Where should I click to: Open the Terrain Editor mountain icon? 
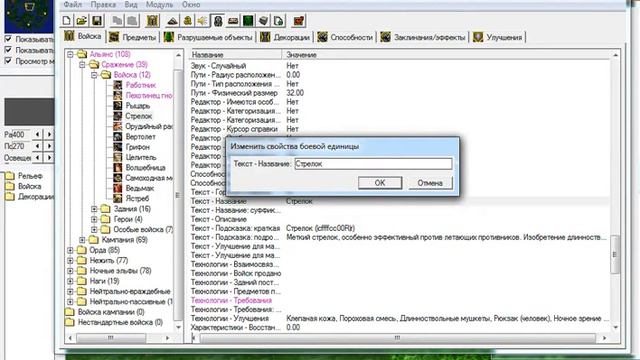tap(172, 20)
